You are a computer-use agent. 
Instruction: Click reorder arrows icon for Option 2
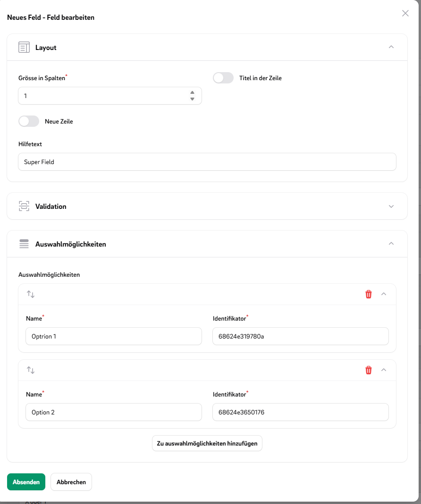tap(31, 370)
